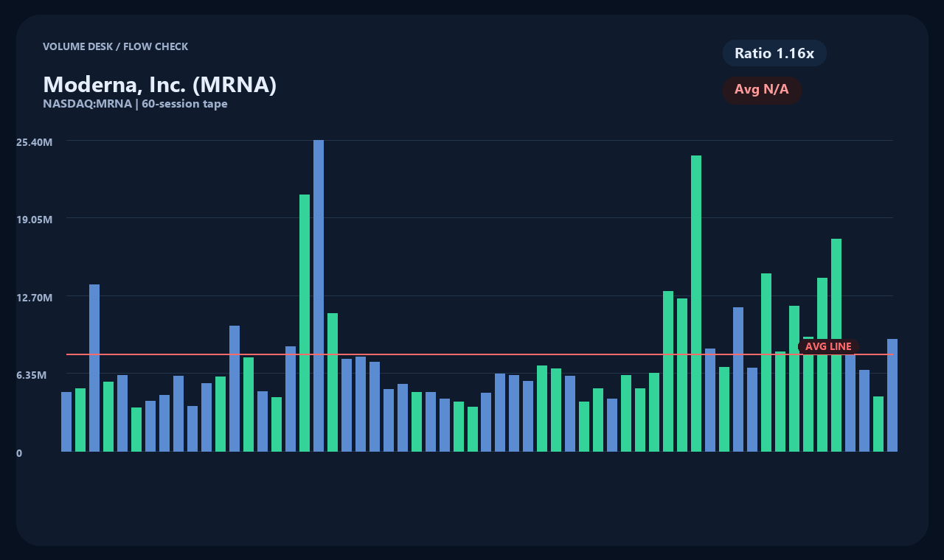Click the Moderna, Inc. (MRNA) title

[x=160, y=85]
